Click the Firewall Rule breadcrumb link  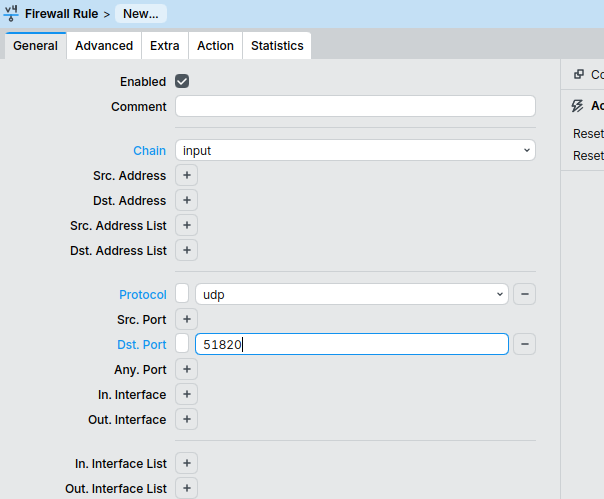[61, 14]
